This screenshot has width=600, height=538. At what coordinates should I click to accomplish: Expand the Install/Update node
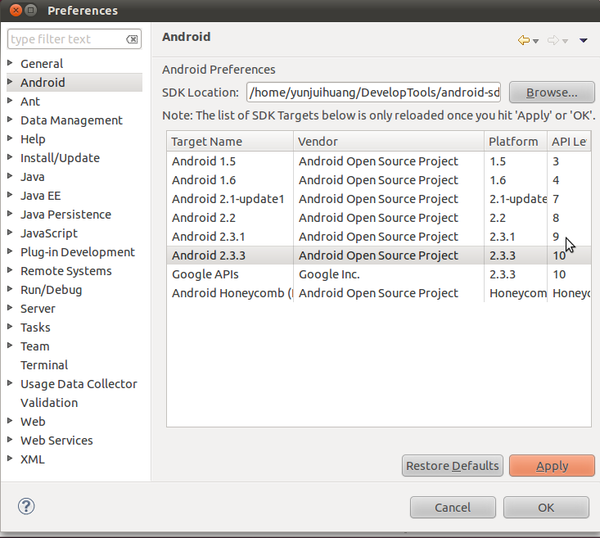10,157
